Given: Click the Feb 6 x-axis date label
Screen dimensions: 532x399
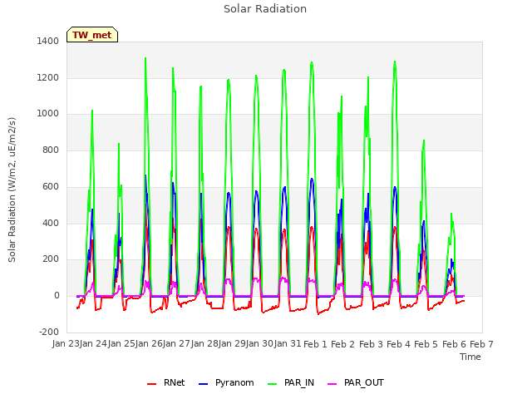Looking at the screenshot, I should tap(454, 344).
